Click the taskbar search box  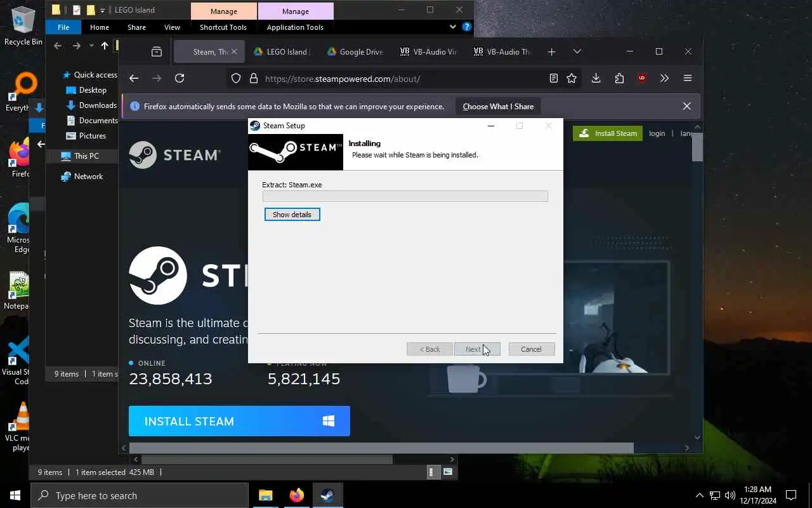[140, 495]
